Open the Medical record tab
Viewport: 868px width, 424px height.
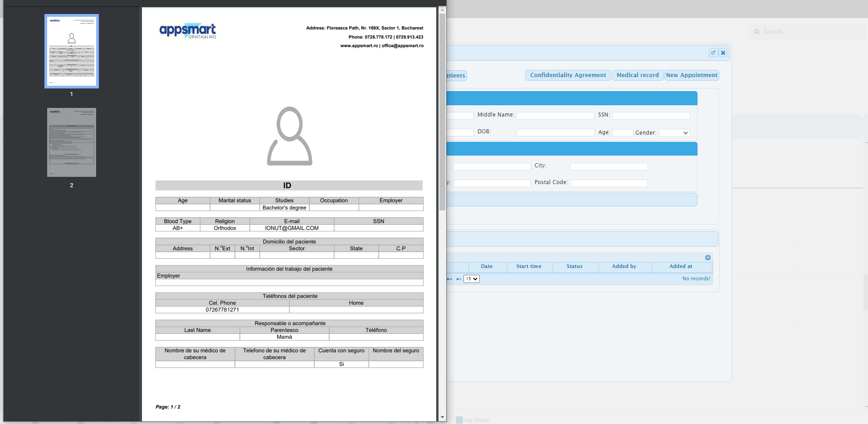pyautogui.click(x=638, y=75)
